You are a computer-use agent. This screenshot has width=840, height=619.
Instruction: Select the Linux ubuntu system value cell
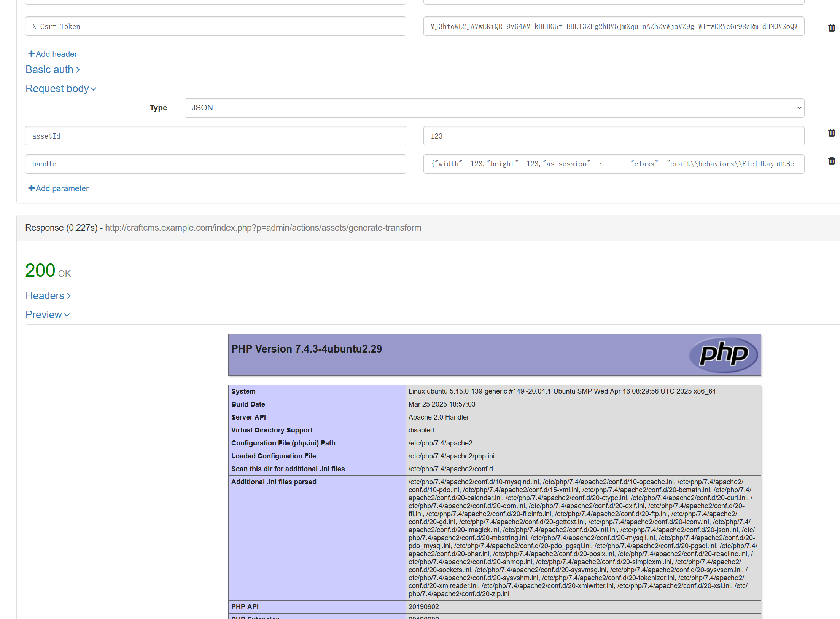click(x=583, y=391)
